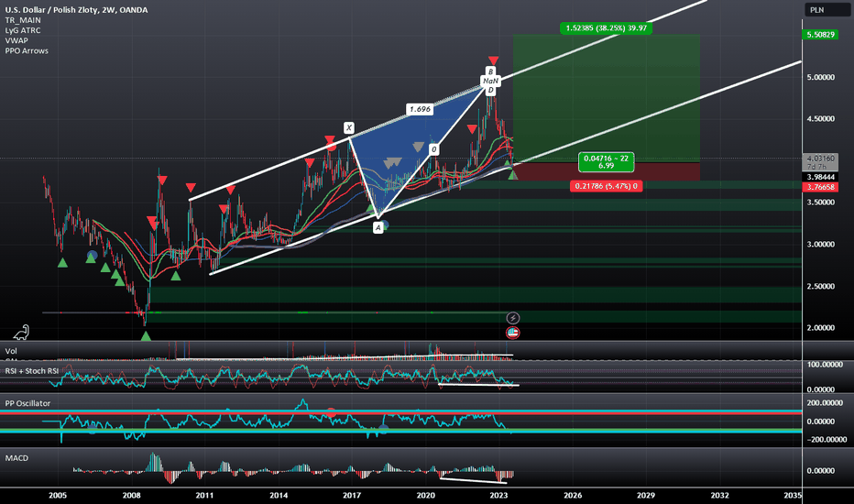This screenshot has width=854, height=504.
Task: Click the 3.76658 red price tag
Action: pyautogui.click(x=820, y=187)
